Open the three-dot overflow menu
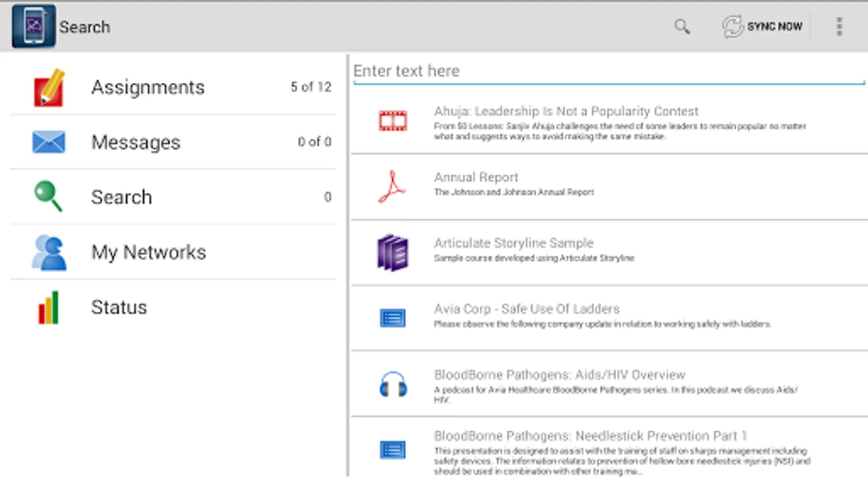The image size is (868, 478). (839, 27)
